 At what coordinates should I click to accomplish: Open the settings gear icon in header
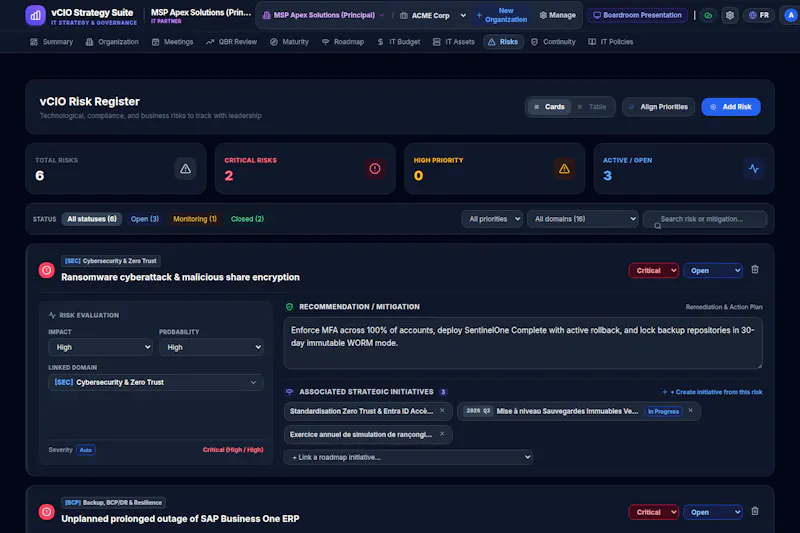[730, 15]
